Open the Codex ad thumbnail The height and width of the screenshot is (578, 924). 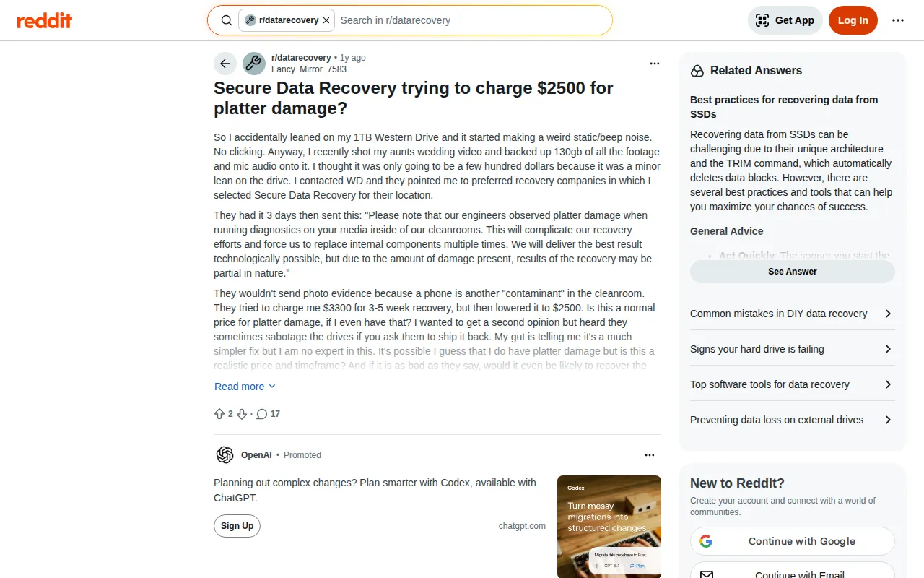tap(609, 526)
